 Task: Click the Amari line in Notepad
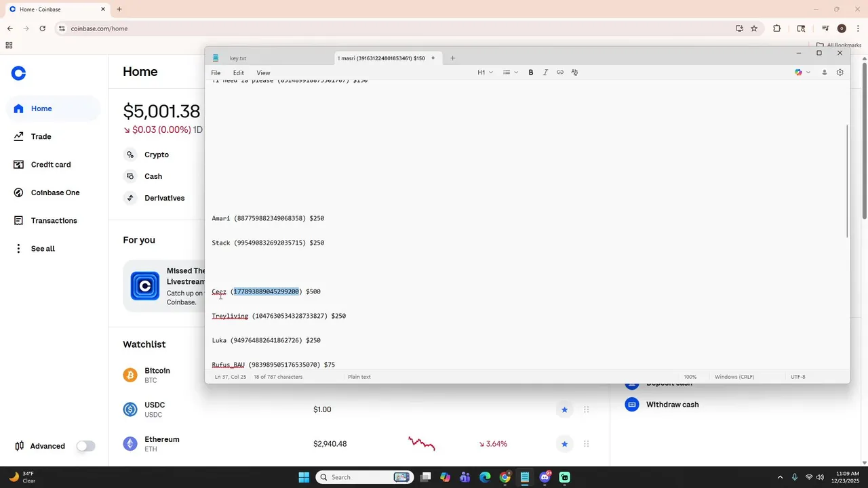(x=268, y=218)
